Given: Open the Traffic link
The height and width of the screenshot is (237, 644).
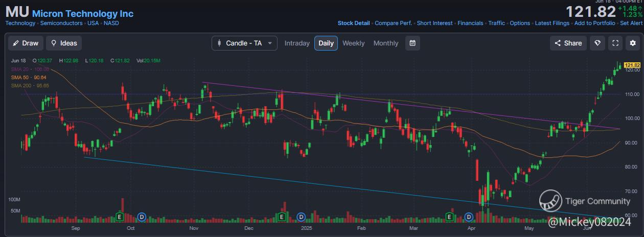Looking at the screenshot, I should point(496,23).
